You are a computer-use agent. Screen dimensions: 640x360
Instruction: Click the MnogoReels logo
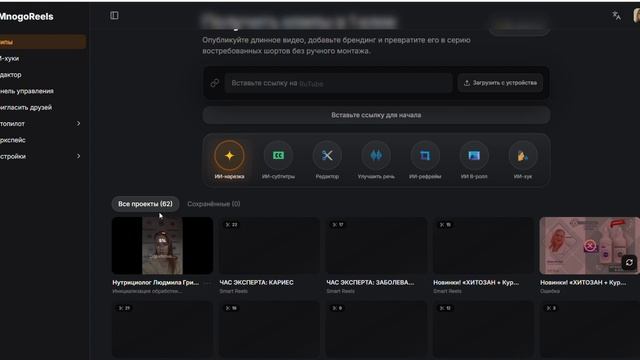(27, 17)
